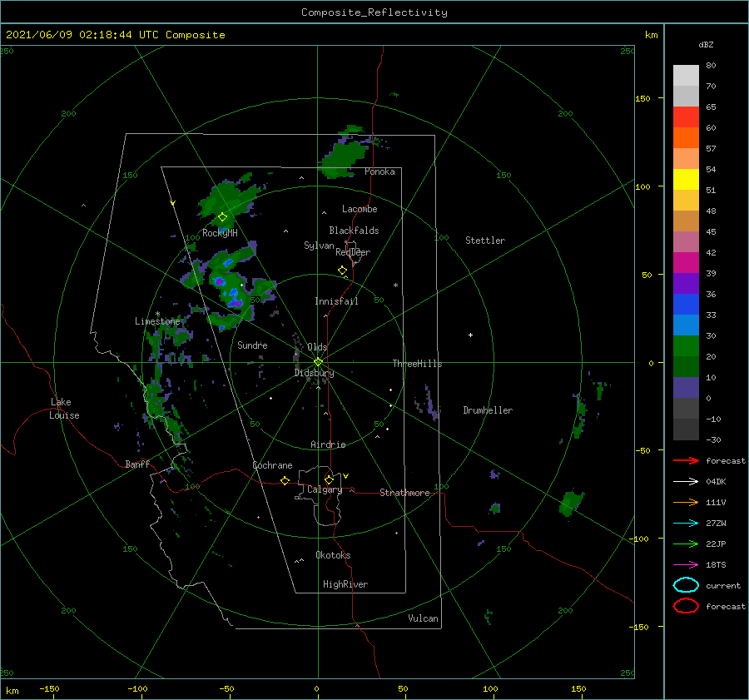Click the Limestone label
The image size is (749, 700).
point(157,321)
